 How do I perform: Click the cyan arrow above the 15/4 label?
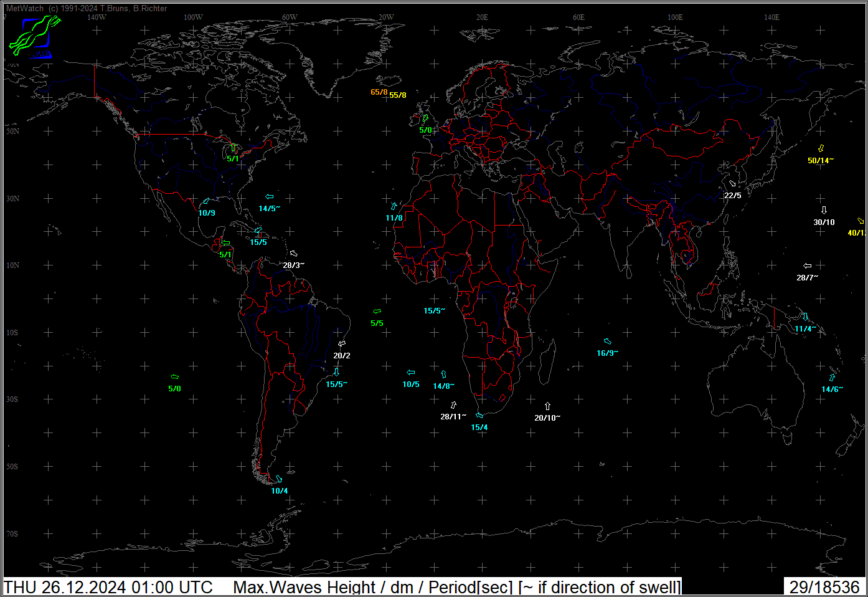coord(479,416)
